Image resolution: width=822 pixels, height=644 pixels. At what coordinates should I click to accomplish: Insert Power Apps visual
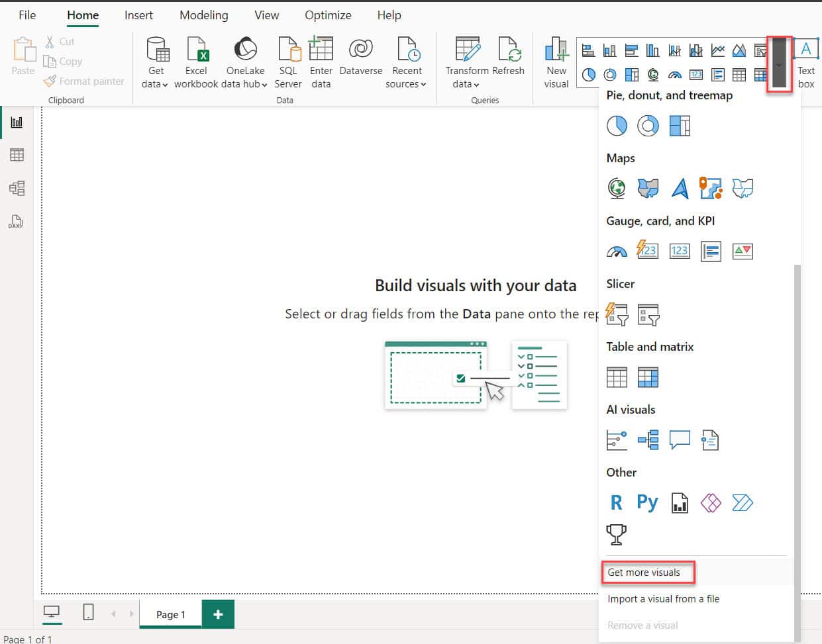711,503
